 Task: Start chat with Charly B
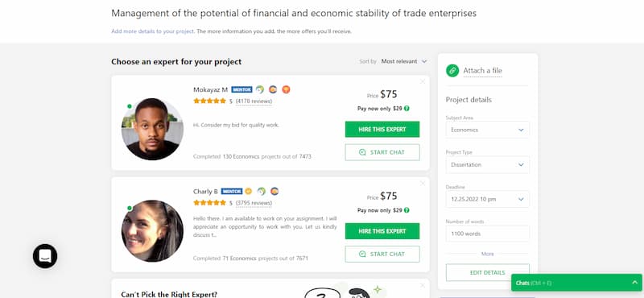[382, 254]
